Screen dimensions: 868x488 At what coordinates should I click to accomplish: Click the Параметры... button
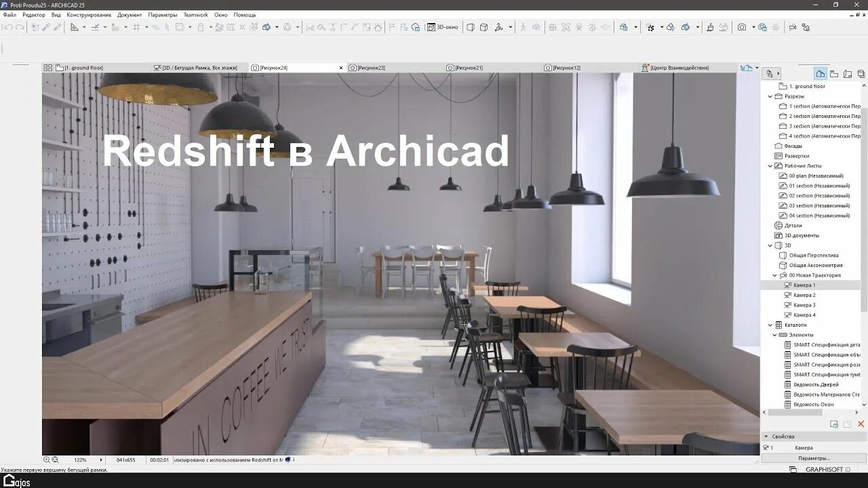tap(814, 458)
